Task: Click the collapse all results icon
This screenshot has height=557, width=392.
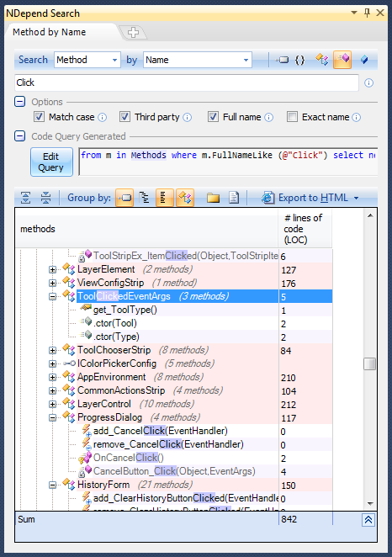Action: click(45, 198)
